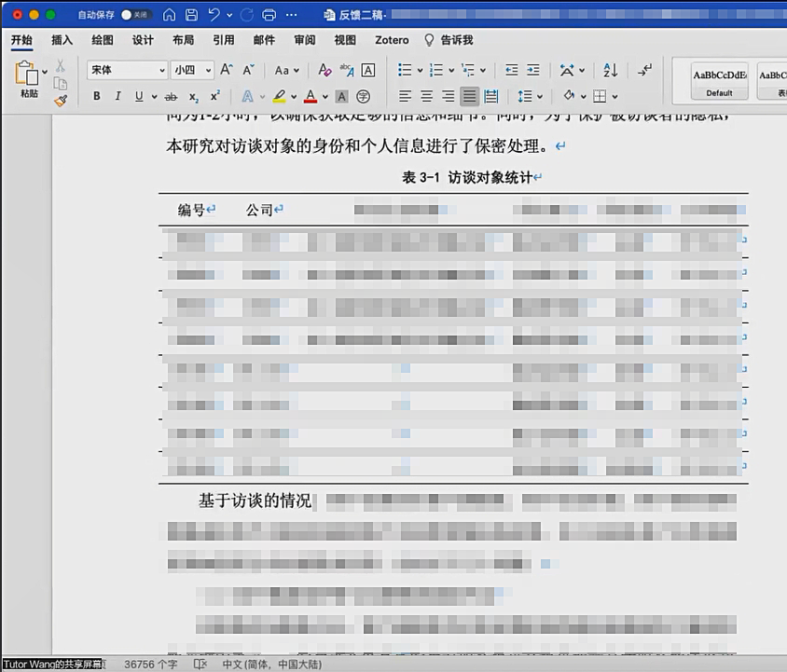
Task: Toggle superscript formatting
Action: pos(214,96)
